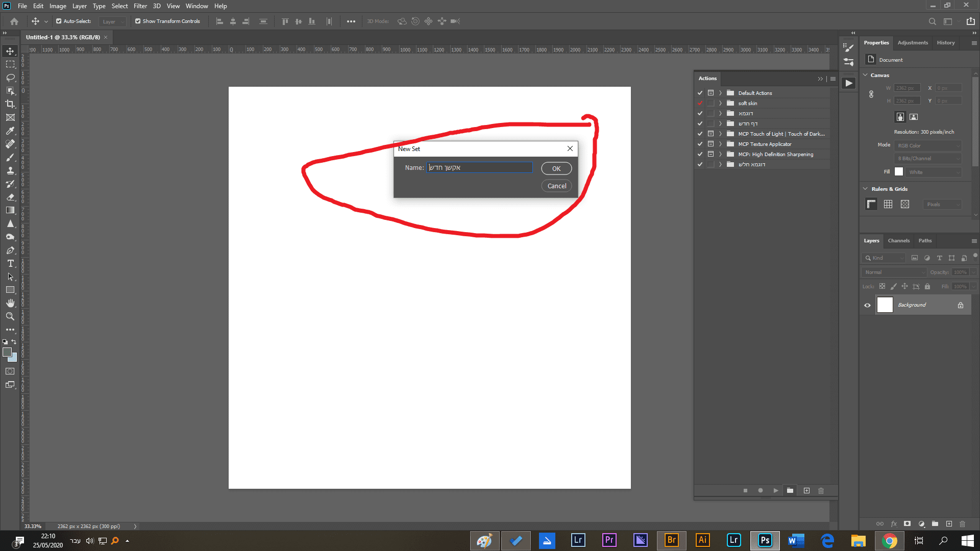Open the RGB Color mode dropdown
The image size is (980, 551).
coord(928,145)
